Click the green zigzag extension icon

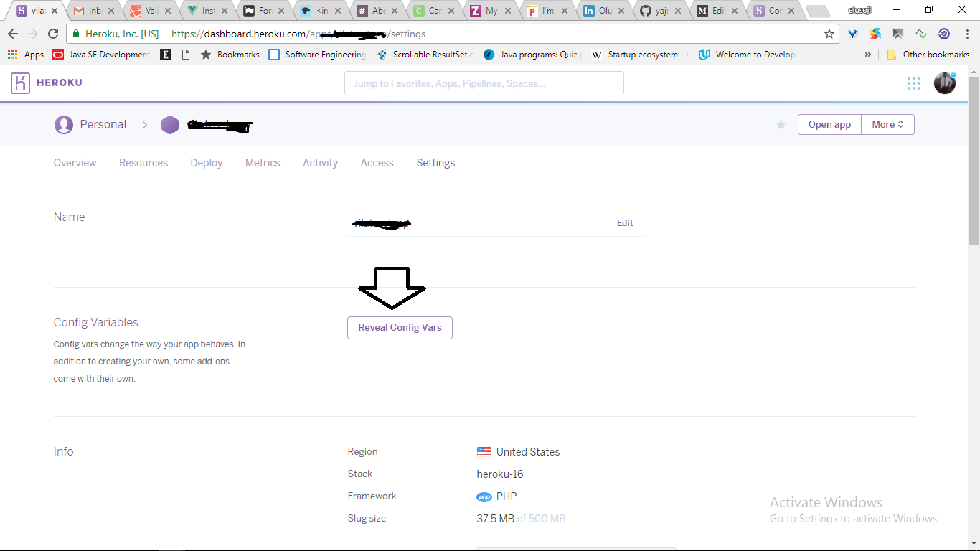[x=921, y=34]
